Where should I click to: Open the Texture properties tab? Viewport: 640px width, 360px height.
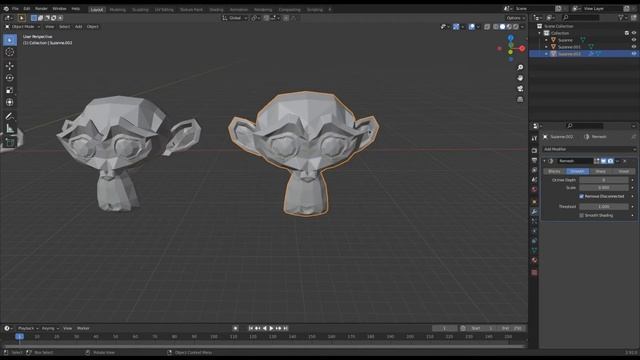pos(534,272)
